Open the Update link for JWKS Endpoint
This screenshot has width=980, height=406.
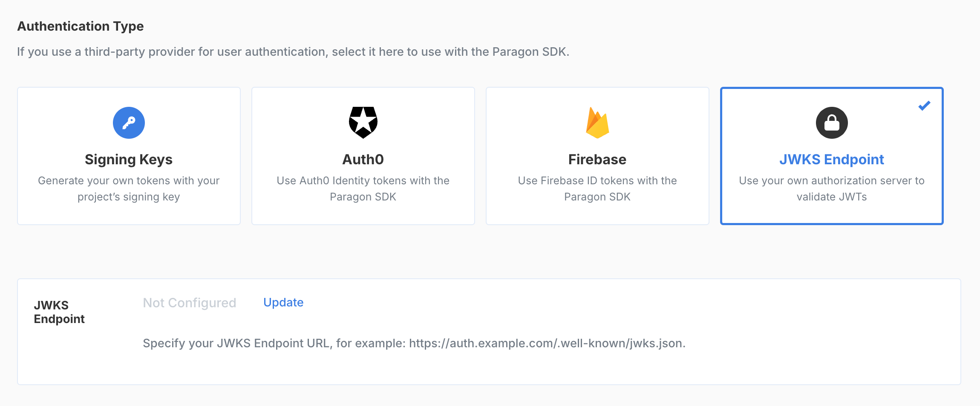[283, 302]
